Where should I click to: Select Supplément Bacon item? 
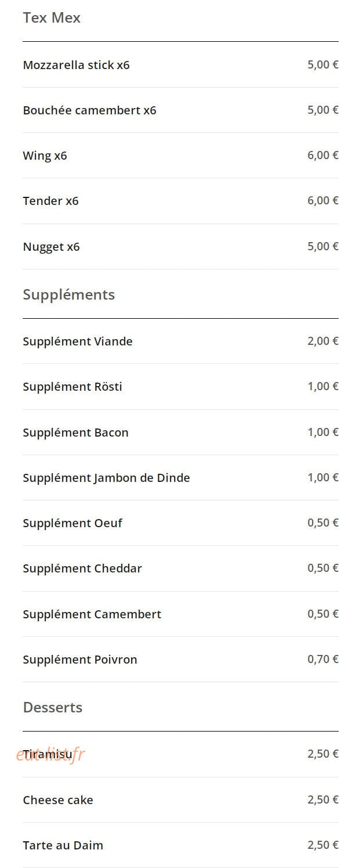[x=180, y=433]
